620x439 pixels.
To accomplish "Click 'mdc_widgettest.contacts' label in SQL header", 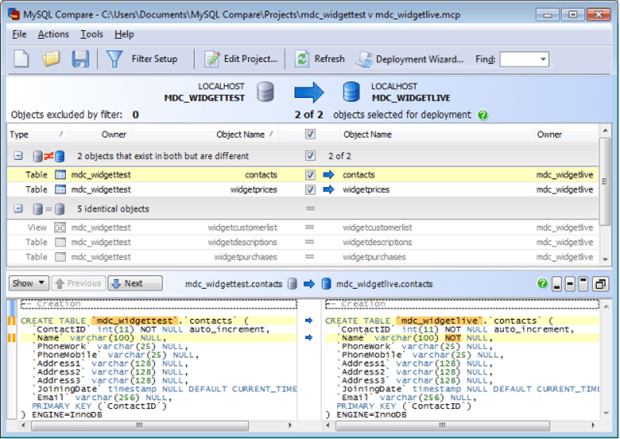I will 234,284.
